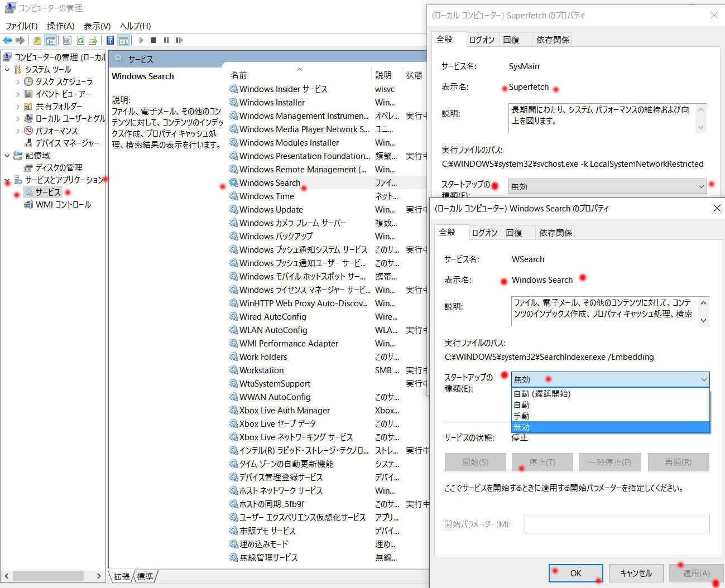Image resolution: width=725 pixels, height=588 pixels.
Task: Click OK in Windows Search properties
Action: (576, 573)
